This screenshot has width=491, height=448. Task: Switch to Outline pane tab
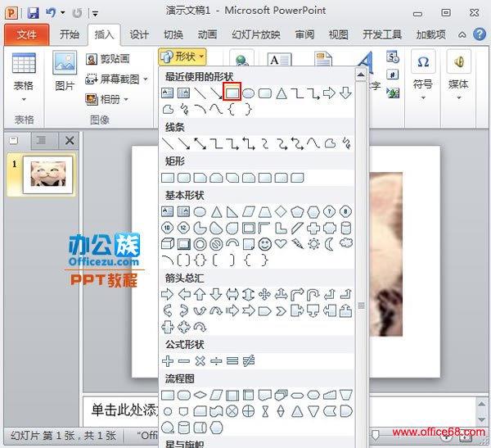tap(41, 140)
